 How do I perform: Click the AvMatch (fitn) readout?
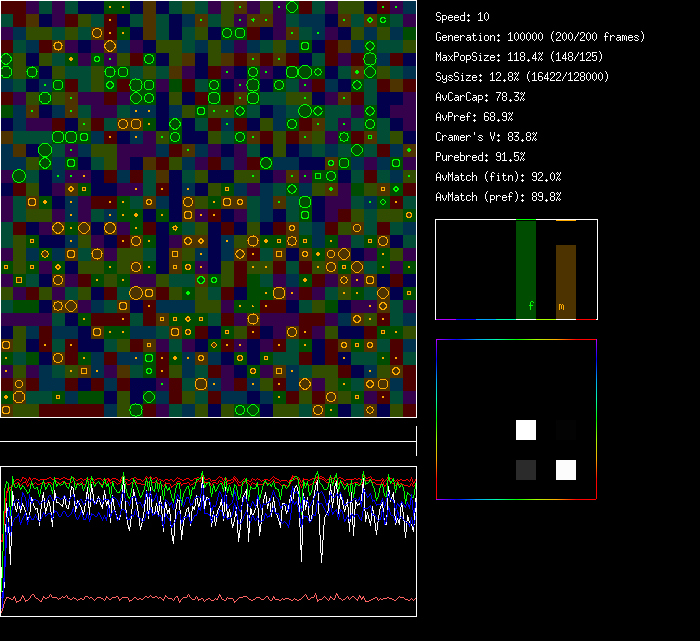(498, 177)
